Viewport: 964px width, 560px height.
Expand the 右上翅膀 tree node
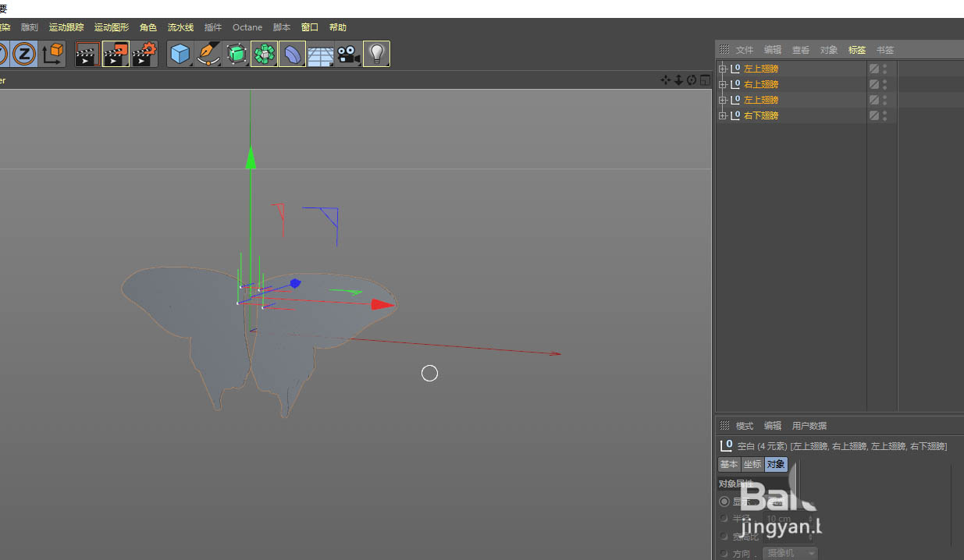click(x=722, y=84)
